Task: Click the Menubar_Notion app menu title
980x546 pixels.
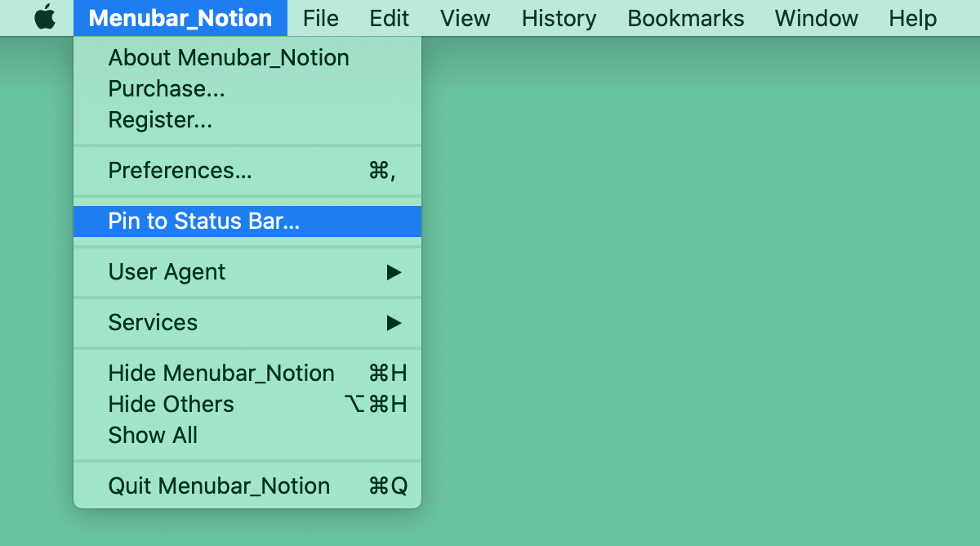Action: [180, 18]
